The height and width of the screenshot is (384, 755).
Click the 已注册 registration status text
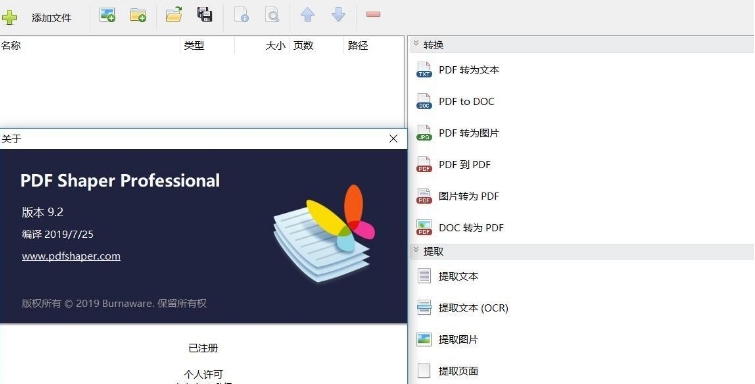[x=203, y=348]
